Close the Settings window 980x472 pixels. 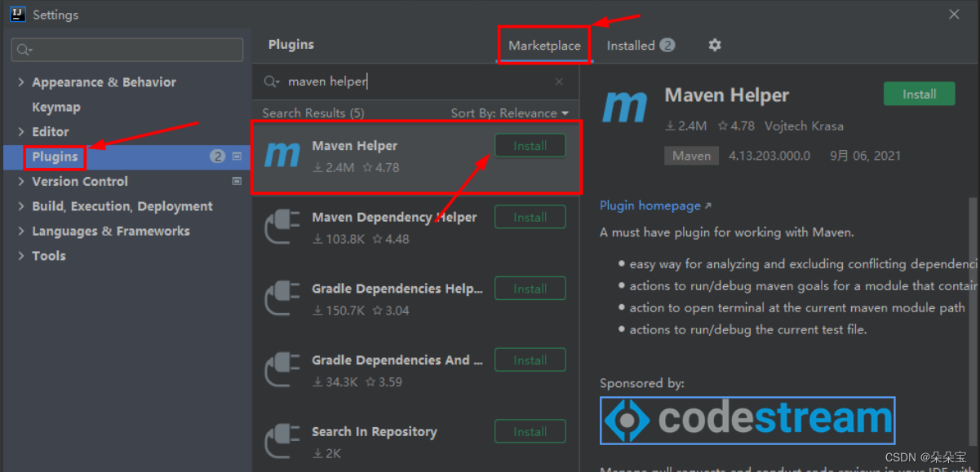coord(954,14)
